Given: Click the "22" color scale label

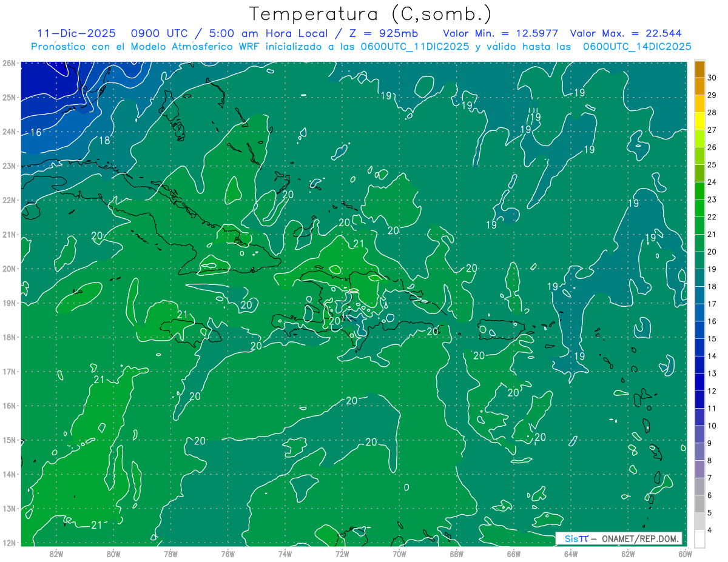Looking at the screenshot, I should (x=712, y=217).
